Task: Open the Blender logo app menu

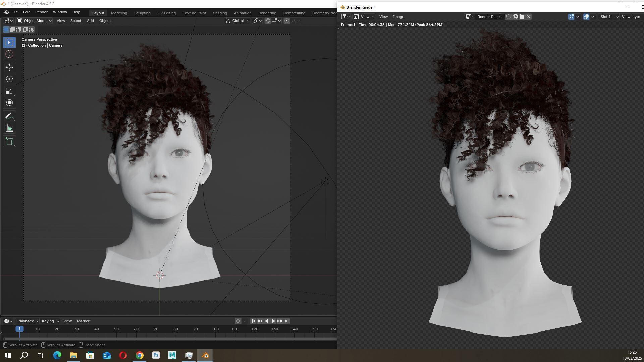Action: click(x=6, y=12)
